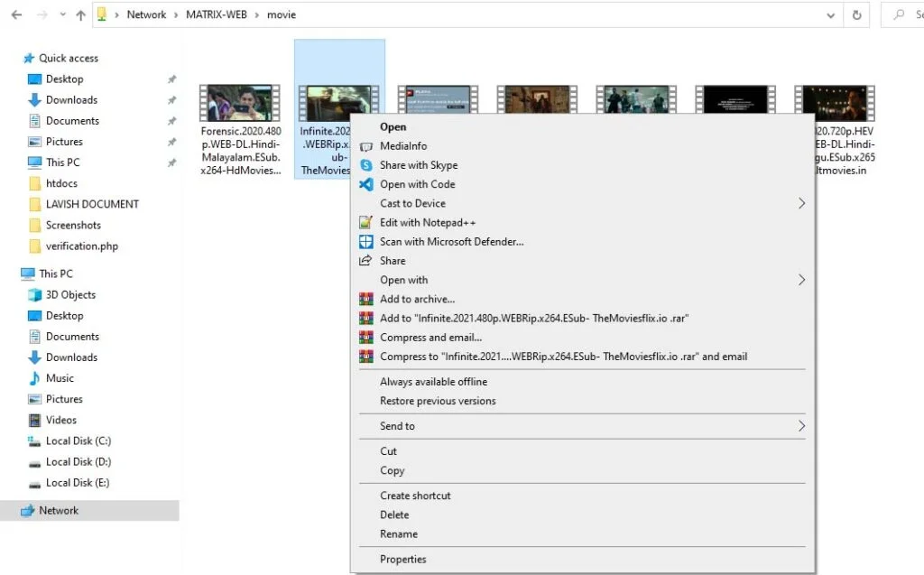Select 3D Objects under This PC
Image resolution: width=924 pixels, height=575 pixels.
tap(70, 295)
